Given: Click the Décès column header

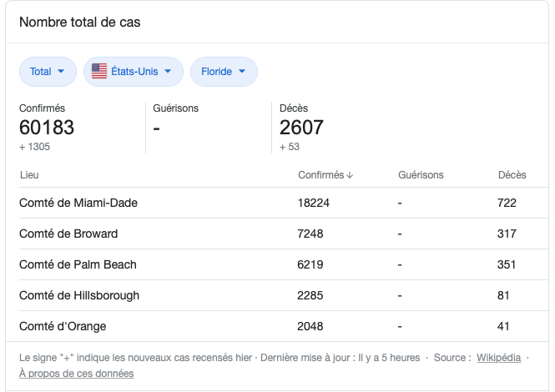Looking at the screenshot, I should pyautogui.click(x=512, y=175).
